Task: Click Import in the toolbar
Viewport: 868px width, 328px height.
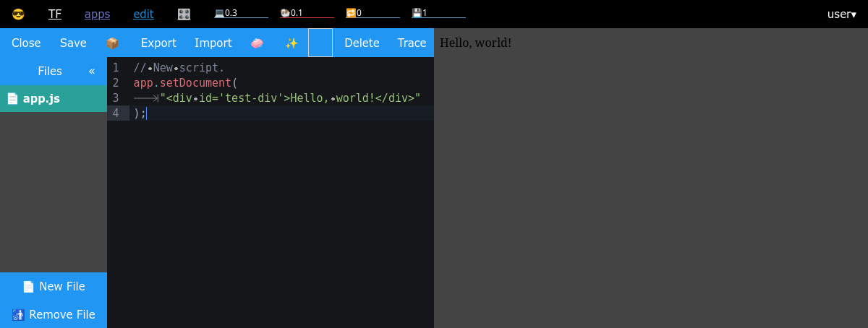Action: tap(213, 43)
